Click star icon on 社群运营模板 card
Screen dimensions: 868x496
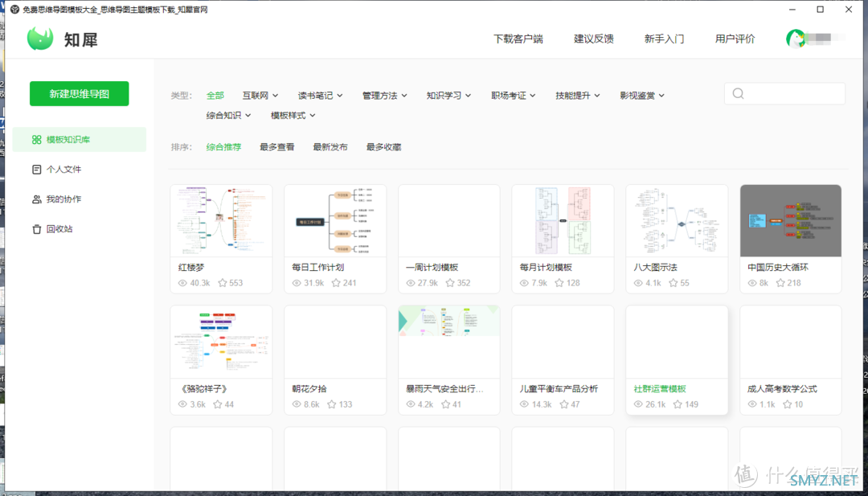678,404
